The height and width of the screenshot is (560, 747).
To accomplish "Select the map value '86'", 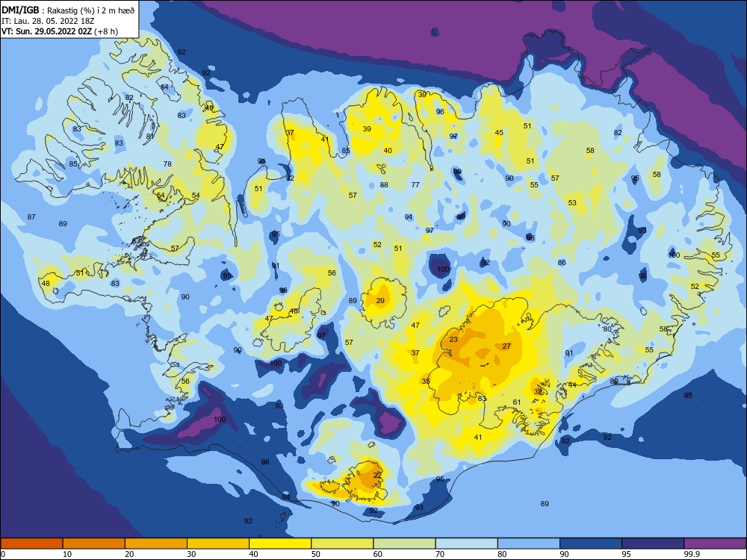I will pos(562,262).
